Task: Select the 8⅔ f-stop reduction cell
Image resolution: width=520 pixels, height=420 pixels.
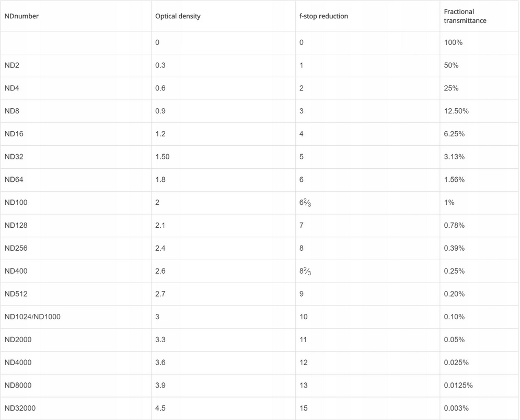Action: (305, 271)
